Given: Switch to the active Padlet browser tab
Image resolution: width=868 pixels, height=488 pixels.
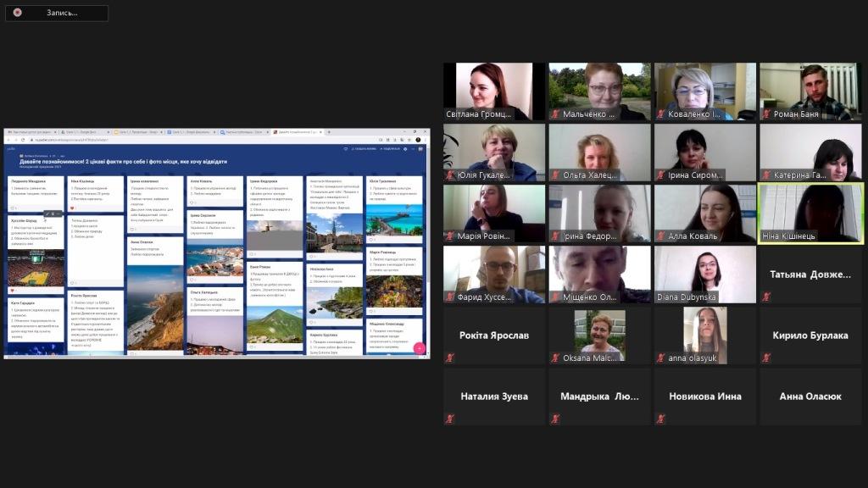Looking at the screenshot, I should (298, 132).
